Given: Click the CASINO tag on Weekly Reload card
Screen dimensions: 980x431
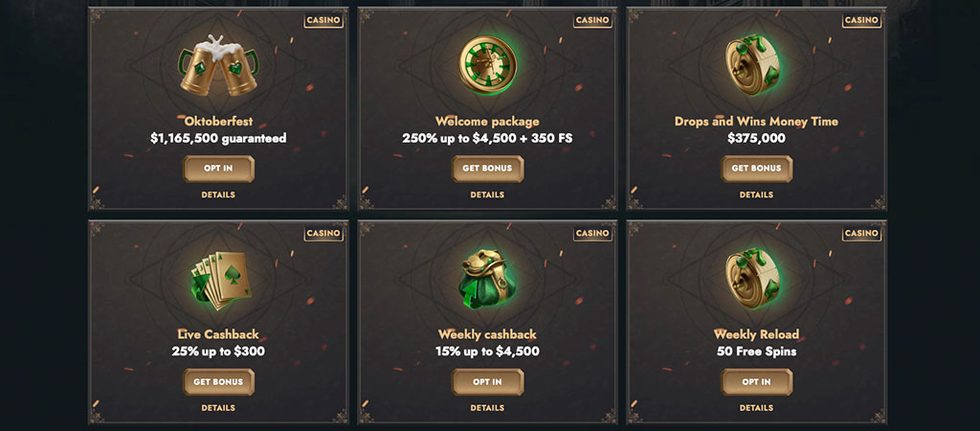Looking at the screenshot, I should (x=862, y=234).
